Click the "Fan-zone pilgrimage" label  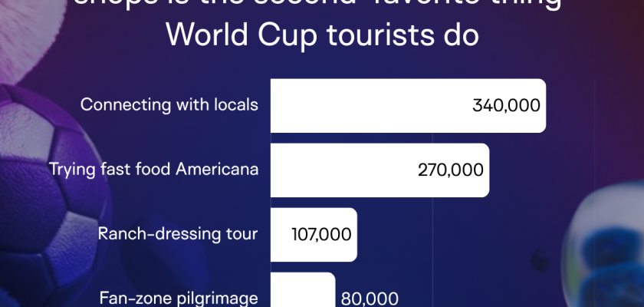click(179, 298)
